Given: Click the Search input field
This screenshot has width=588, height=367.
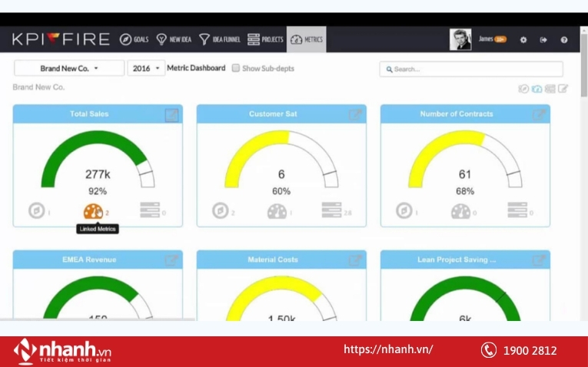Looking at the screenshot, I should 471,69.
